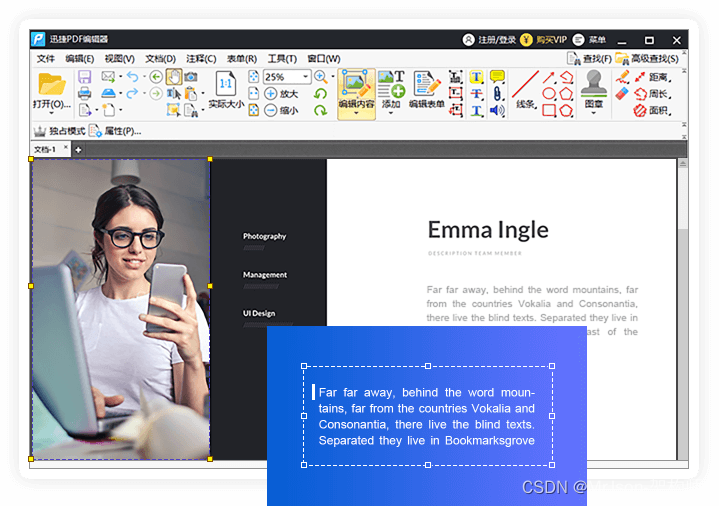Click the Paste clipboard icon
719x506 pixels.
[190, 94]
